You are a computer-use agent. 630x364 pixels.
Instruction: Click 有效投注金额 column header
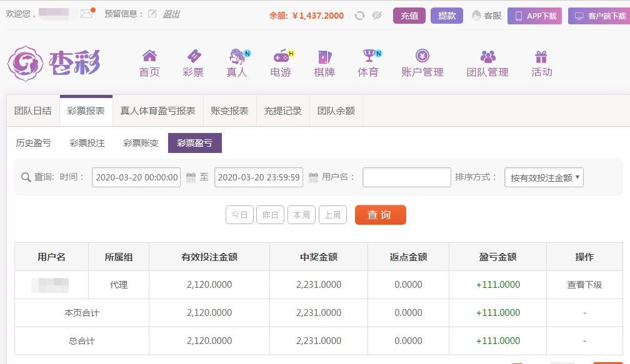point(209,257)
